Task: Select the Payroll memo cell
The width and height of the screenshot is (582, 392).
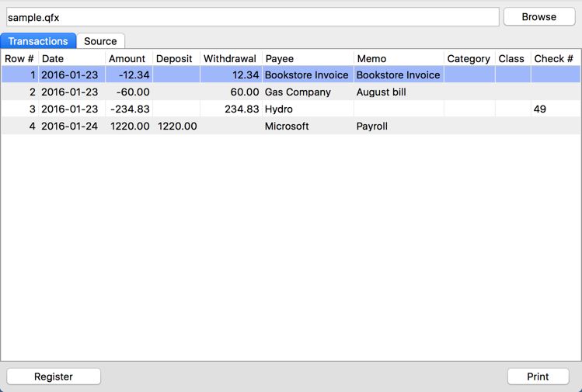Action: tap(399, 126)
